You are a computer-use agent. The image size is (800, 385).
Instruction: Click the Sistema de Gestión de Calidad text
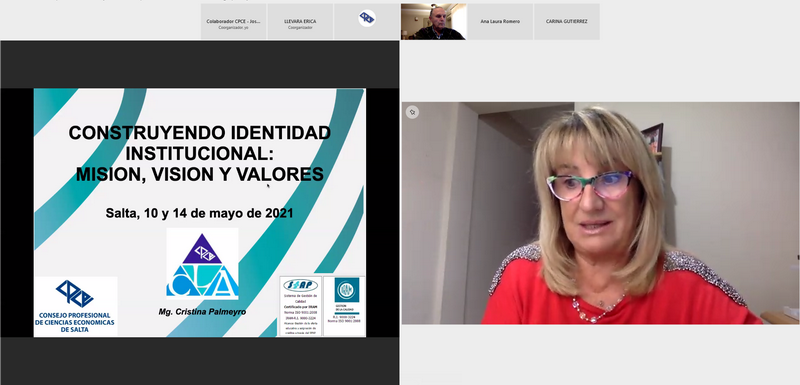point(301,298)
